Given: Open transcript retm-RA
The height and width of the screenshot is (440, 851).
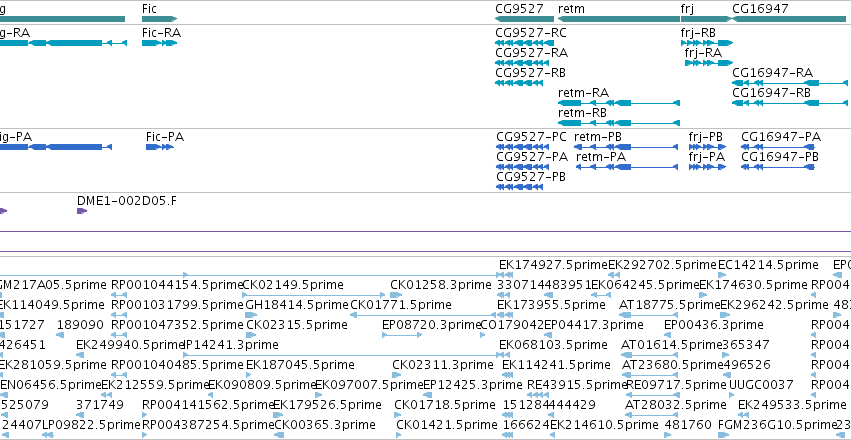Looking at the screenshot, I should (x=583, y=93).
